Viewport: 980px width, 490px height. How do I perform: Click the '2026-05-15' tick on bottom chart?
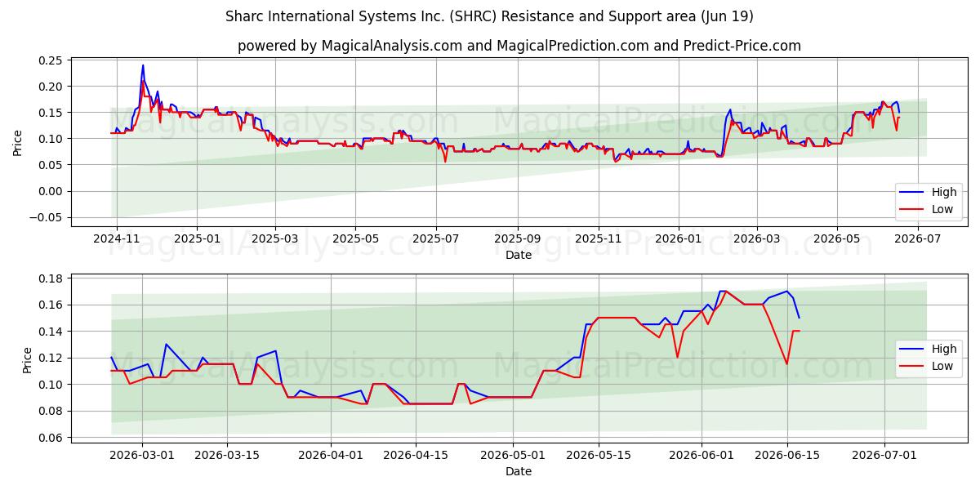[x=598, y=456]
